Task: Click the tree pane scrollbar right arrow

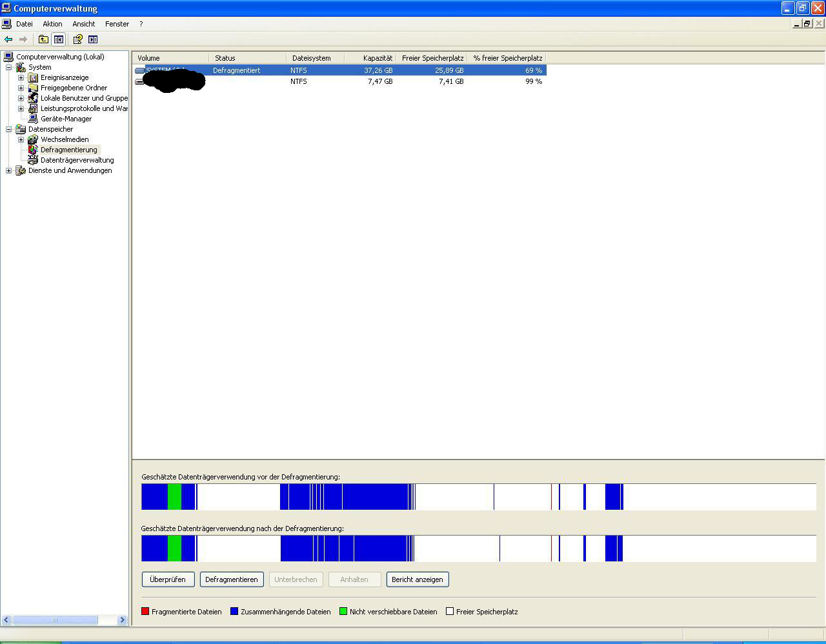Action: coord(122,620)
